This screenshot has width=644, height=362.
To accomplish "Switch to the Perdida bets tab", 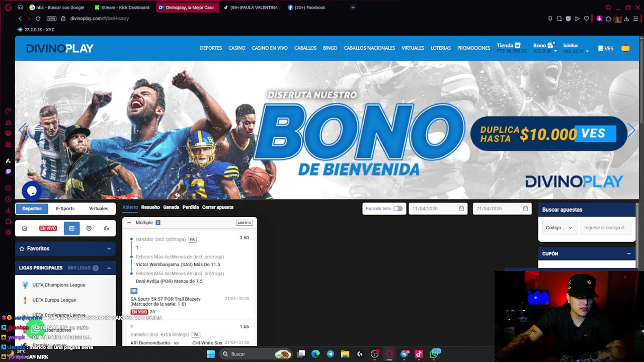I will (x=191, y=207).
